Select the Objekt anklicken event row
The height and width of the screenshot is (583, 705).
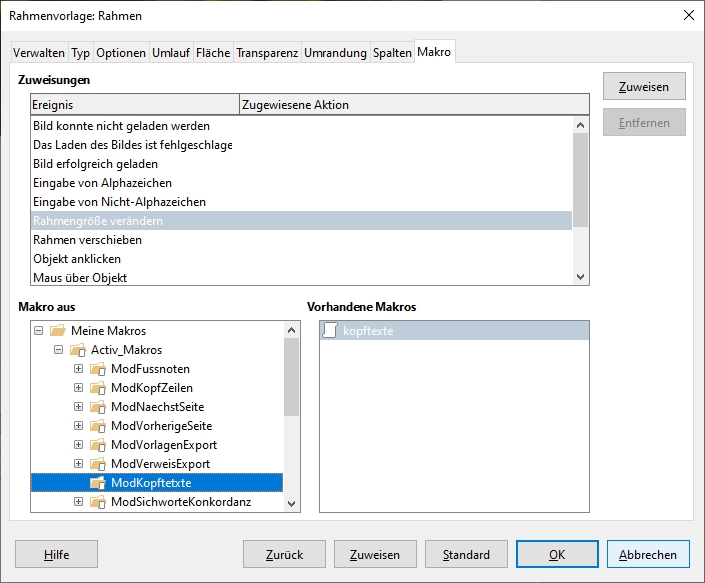(77, 259)
